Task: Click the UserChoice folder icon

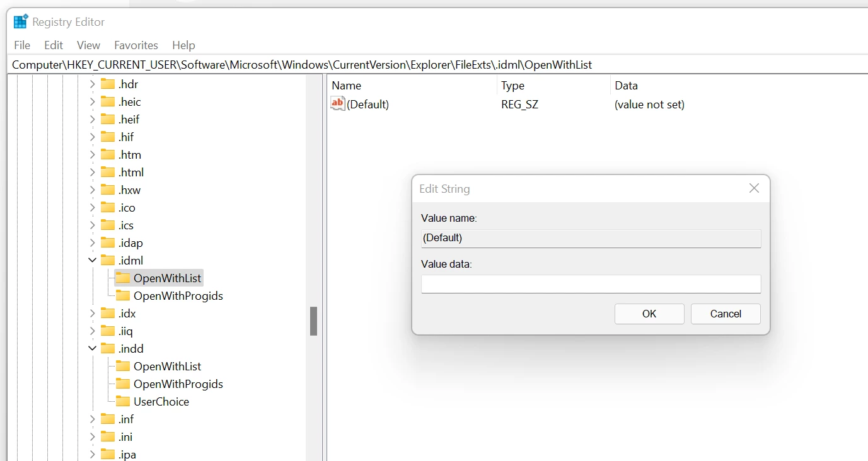Action: pos(123,402)
